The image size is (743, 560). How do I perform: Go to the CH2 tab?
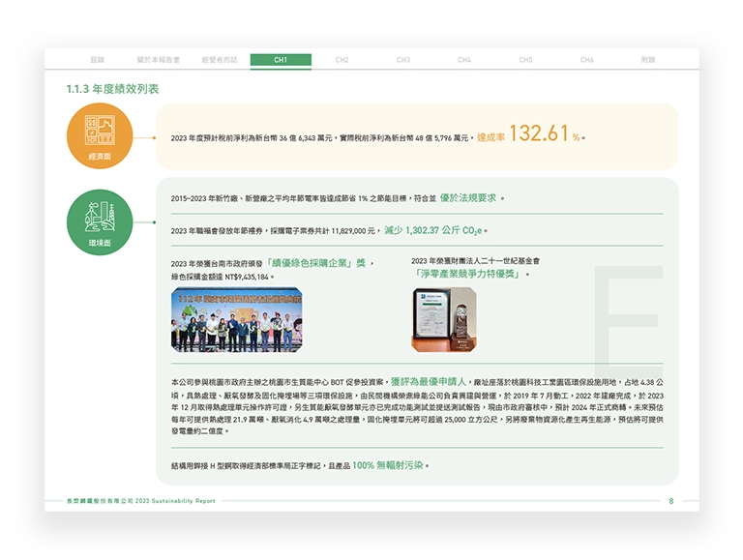pos(342,60)
